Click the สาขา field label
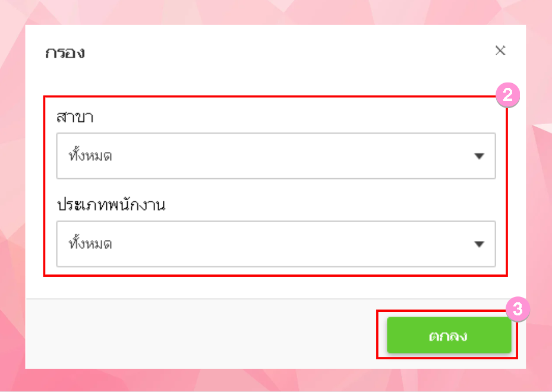The height and width of the screenshot is (392, 552). coord(75,116)
